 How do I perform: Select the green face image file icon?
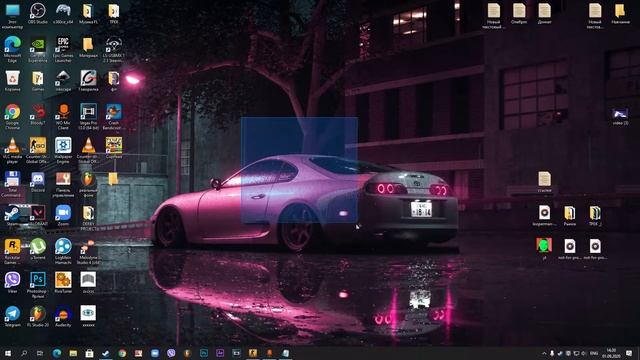tap(544, 245)
